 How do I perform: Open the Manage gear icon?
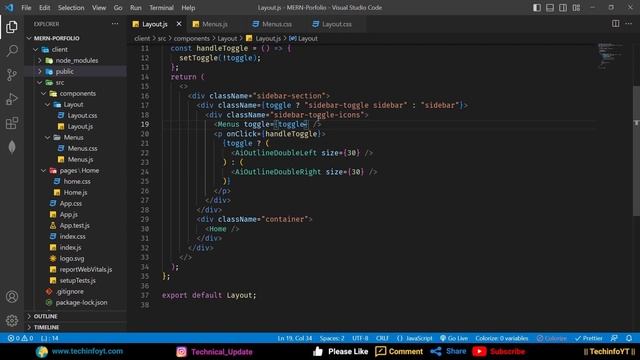(x=12, y=321)
